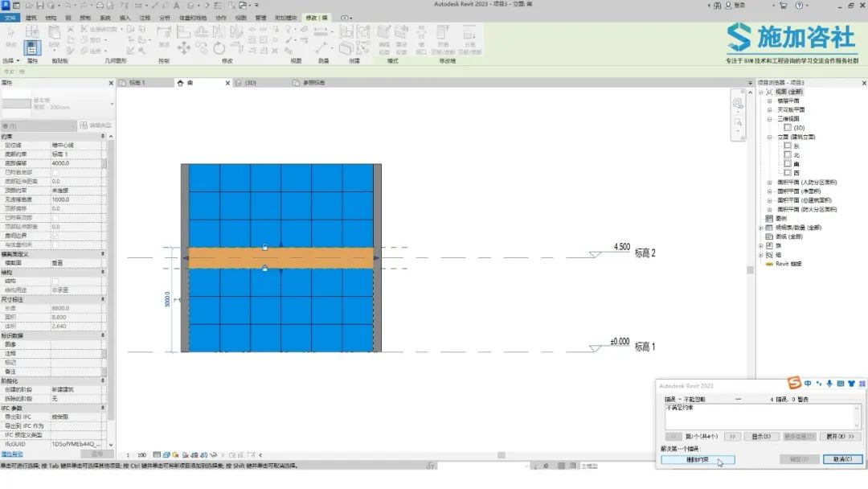Click the 展开(E) >> button in the error dialog

click(x=840, y=437)
